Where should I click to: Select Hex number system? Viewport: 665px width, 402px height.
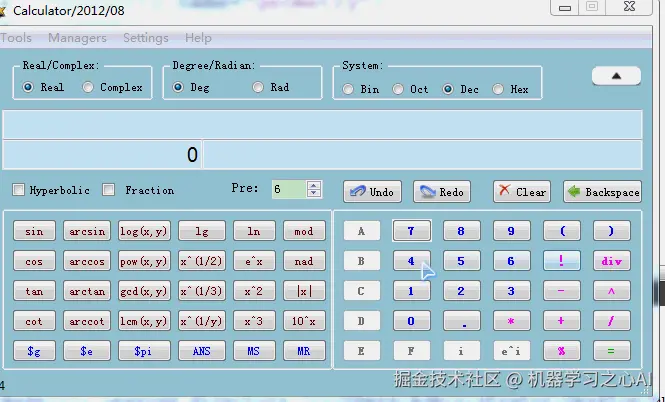(498, 89)
